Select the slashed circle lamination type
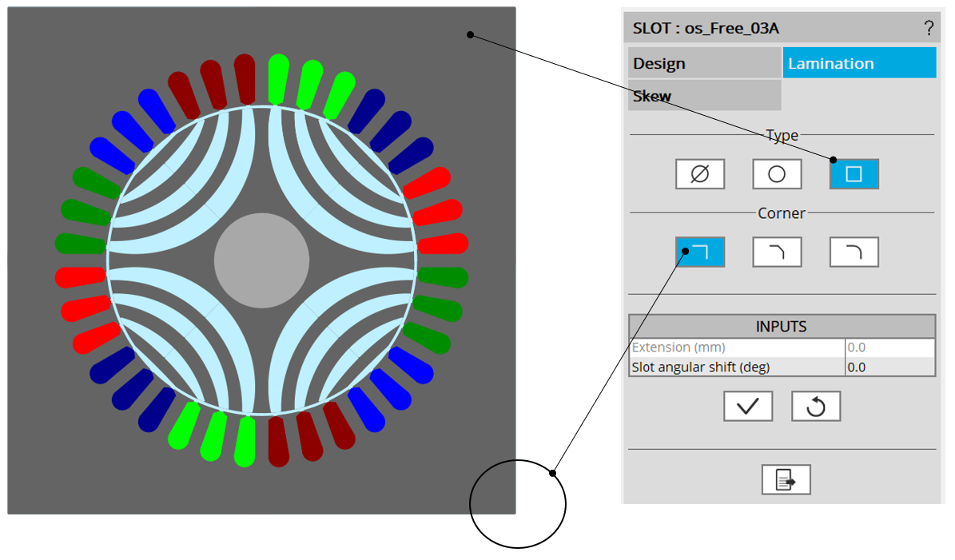955x560 pixels. click(x=699, y=173)
